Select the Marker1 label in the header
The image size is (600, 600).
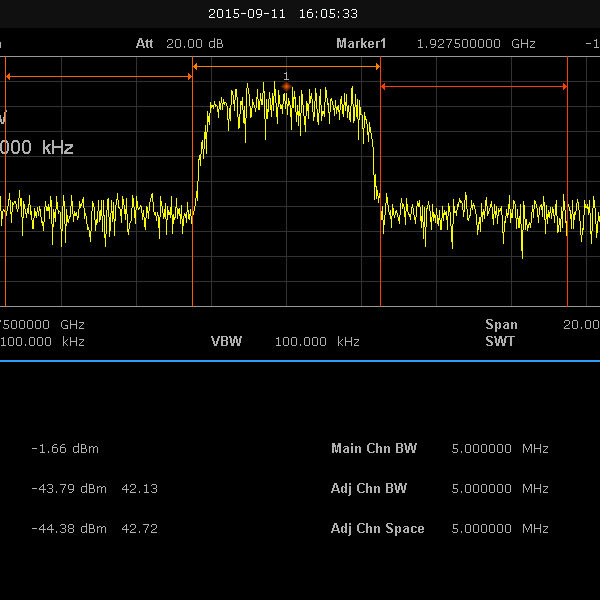point(360,44)
